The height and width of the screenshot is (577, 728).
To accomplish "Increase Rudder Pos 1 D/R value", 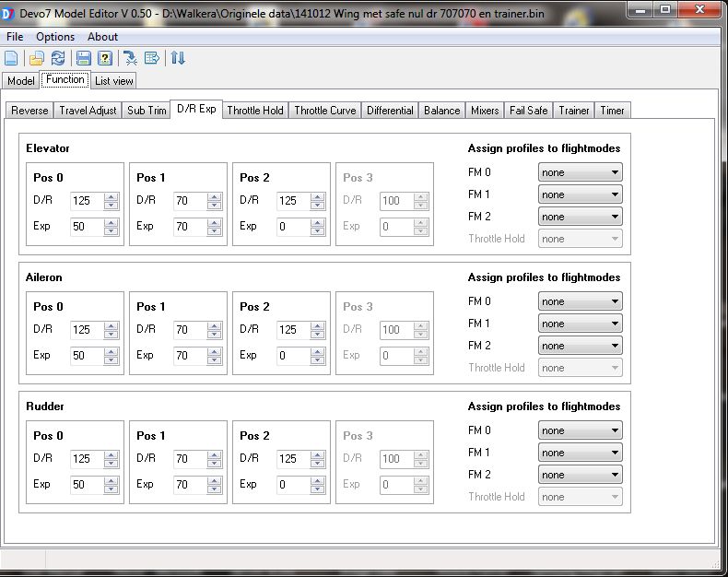I will tap(214, 455).
